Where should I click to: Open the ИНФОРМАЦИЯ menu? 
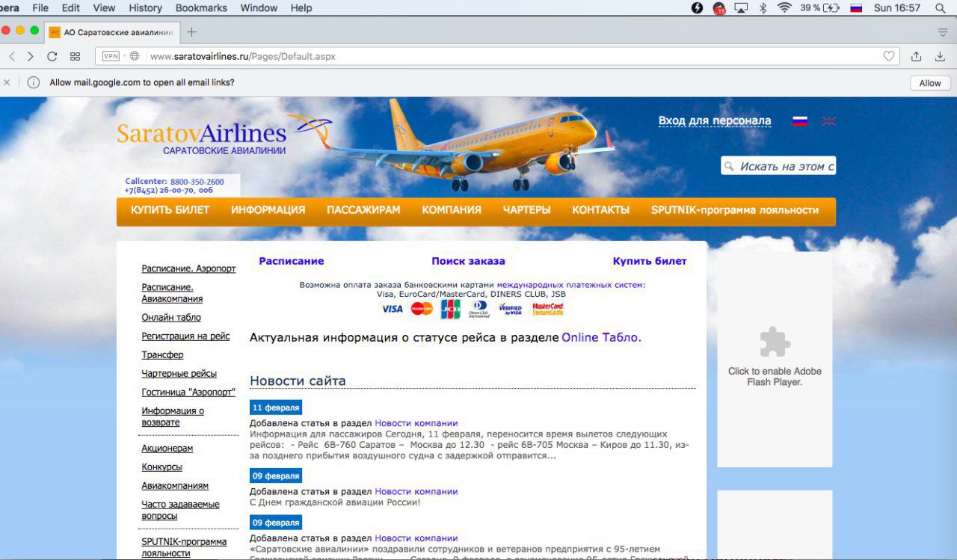pos(268,210)
